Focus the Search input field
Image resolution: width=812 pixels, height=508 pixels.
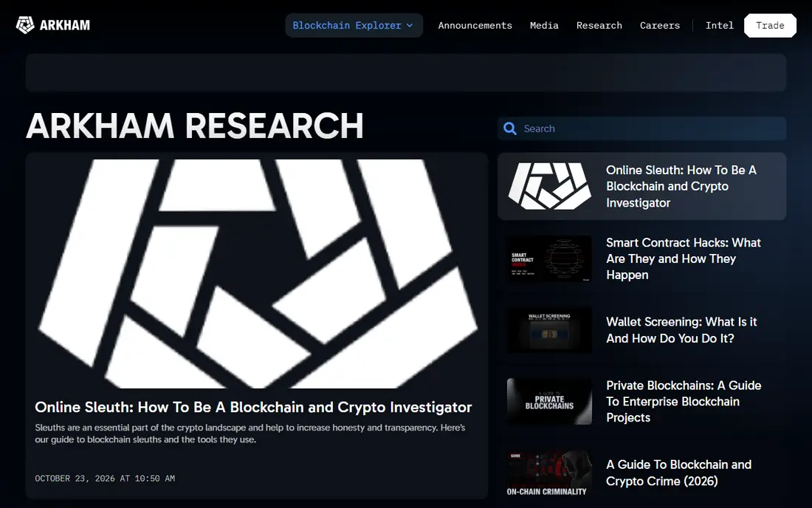coord(641,128)
